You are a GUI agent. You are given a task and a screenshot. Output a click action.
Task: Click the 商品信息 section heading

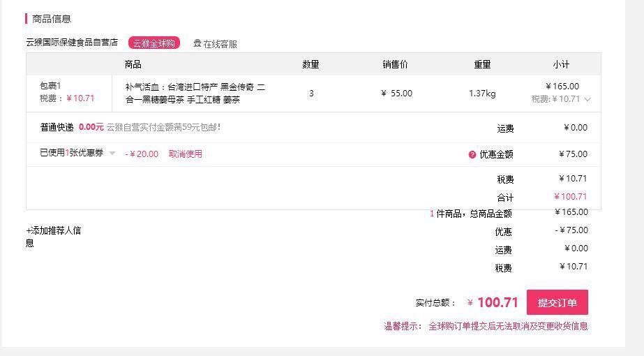click(52, 19)
